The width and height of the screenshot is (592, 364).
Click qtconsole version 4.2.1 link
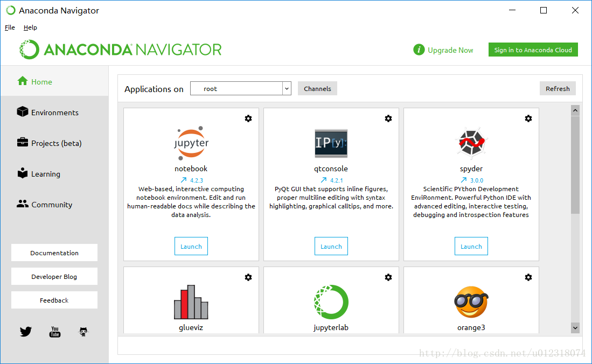click(336, 180)
